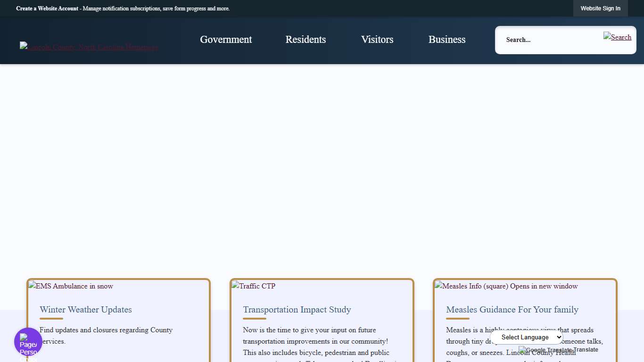Screen dimensions: 644x362
Task: Click the Google Translate logo icon
Action: (x=521, y=350)
